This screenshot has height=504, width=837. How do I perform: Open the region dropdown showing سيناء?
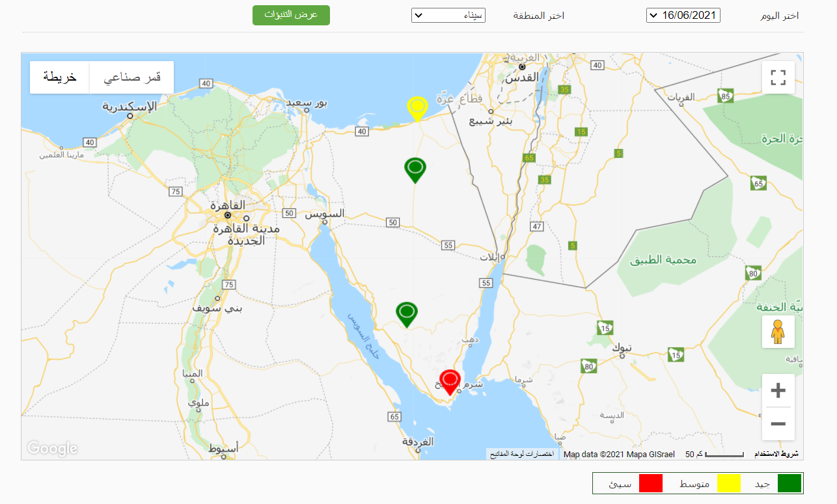[448, 16]
